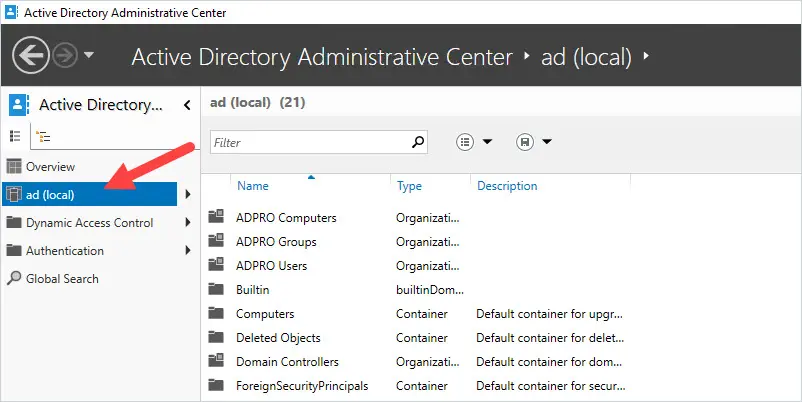Select the Deleted Objects row

(x=417, y=338)
